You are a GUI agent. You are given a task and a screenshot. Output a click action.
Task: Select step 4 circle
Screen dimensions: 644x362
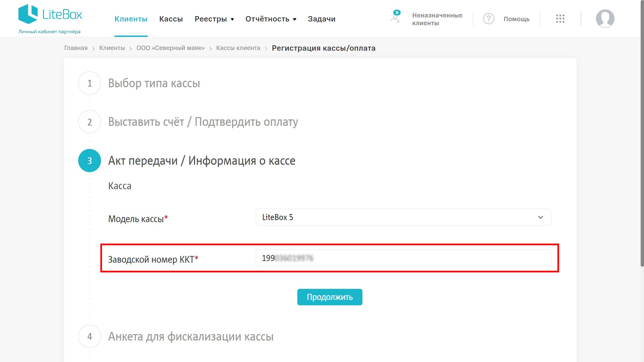tap(90, 337)
